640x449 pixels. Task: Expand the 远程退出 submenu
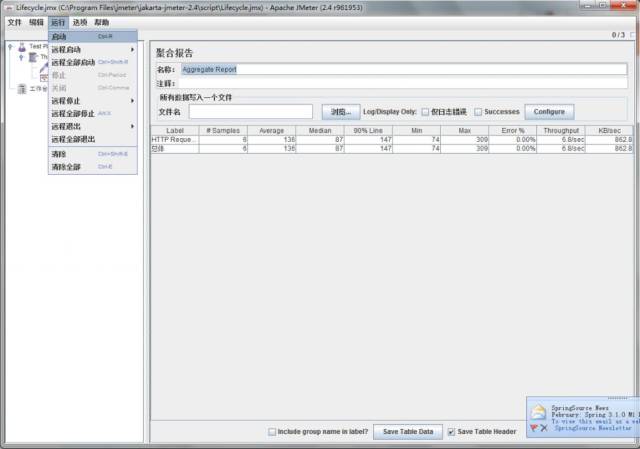[93, 127]
